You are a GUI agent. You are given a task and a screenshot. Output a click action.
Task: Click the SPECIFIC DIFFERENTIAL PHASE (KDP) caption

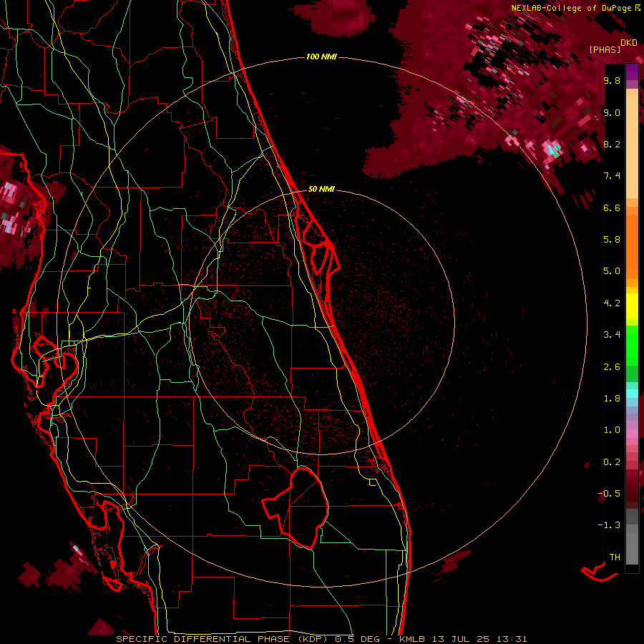[x=220, y=639]
